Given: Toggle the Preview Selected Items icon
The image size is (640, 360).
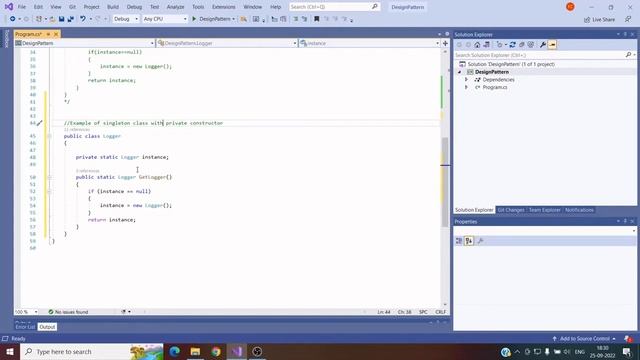Looking at the screenshot, I should [552, 44].
